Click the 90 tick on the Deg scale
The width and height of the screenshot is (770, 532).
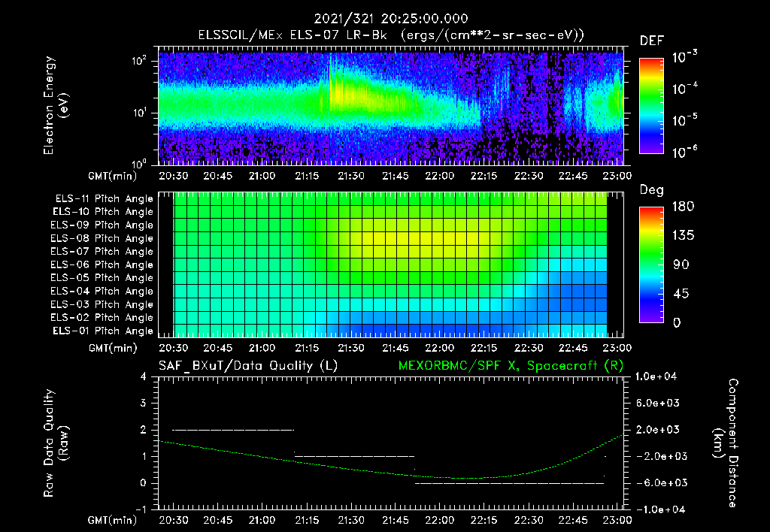click(681, 264)
